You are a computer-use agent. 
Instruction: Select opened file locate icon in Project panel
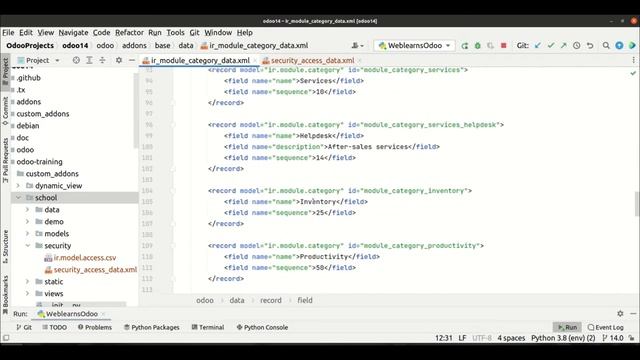point(76,60)
